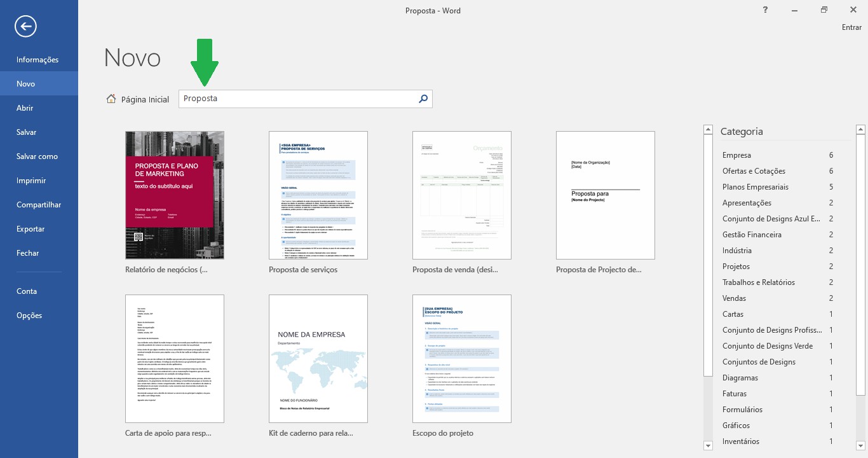Screen dimensions: 868x458
Task: Click template list scrollbar up arrow
Action: [709, 130]
